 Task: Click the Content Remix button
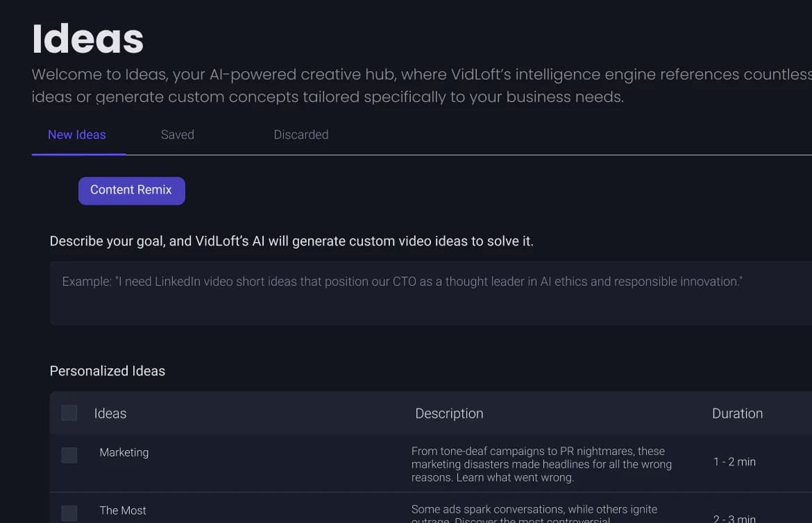coord(131,190)
